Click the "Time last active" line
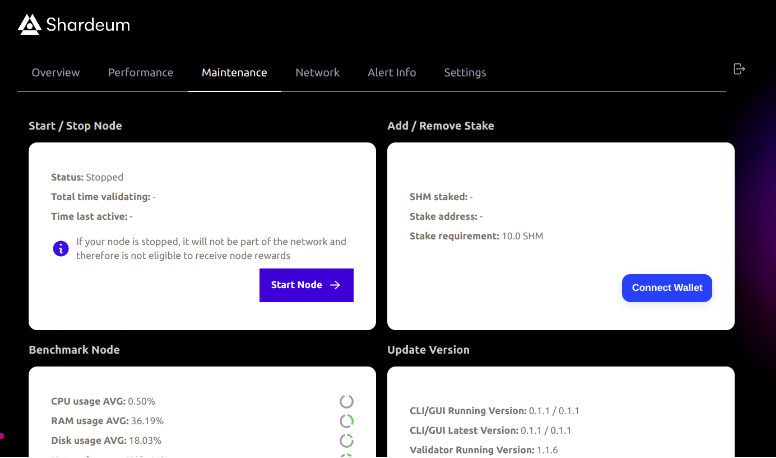 click(92, 216)
